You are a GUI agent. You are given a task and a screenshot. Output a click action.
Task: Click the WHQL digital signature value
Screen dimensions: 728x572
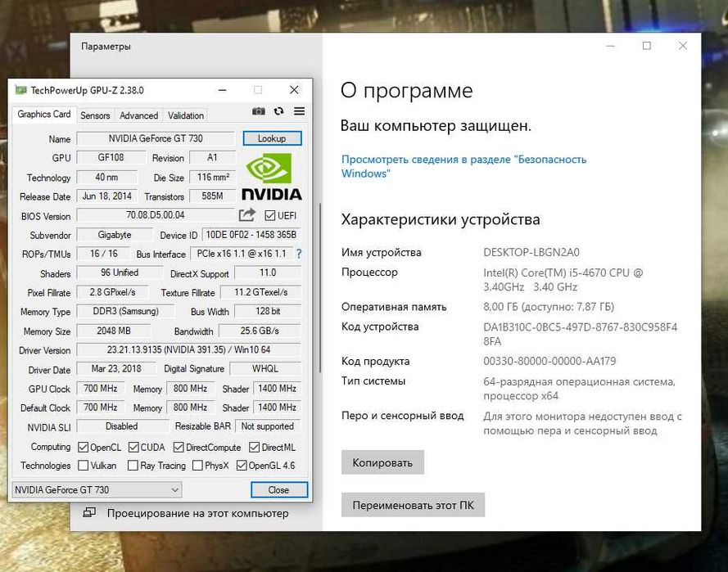pyautogui.click(x=265, y=369)
